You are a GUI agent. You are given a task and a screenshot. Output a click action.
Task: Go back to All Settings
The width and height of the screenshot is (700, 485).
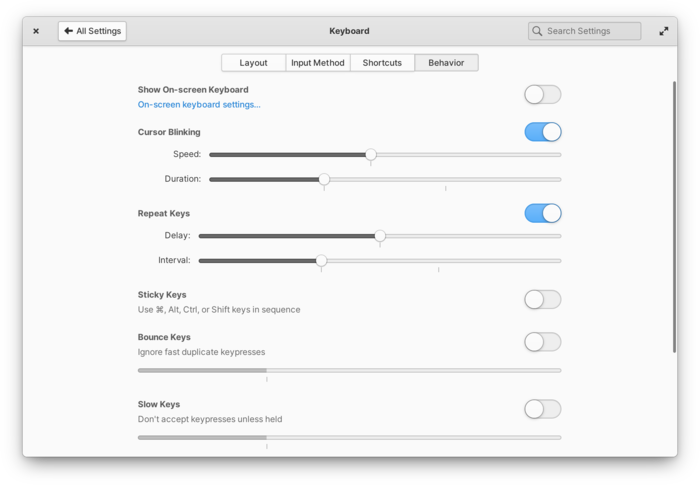(92, 31)
